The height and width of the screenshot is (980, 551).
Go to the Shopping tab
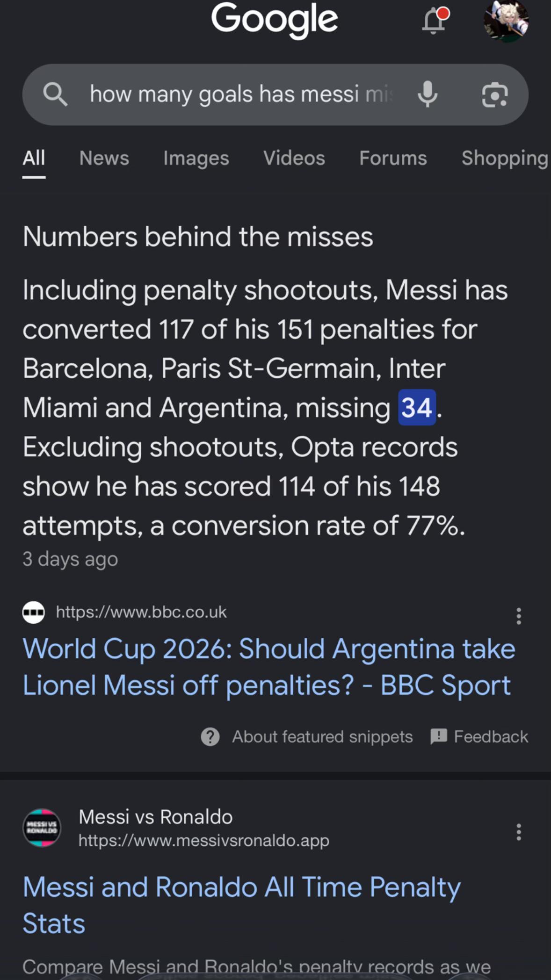point(505,158)
